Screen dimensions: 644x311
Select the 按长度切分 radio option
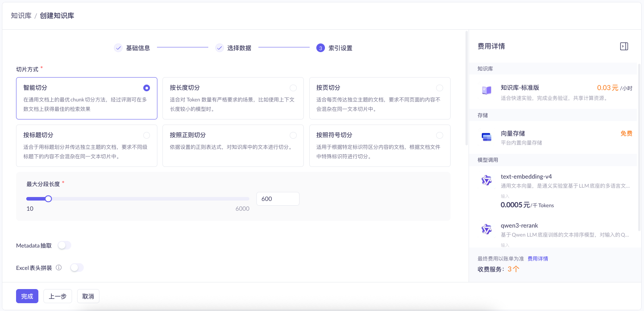[x=293, y=88]
